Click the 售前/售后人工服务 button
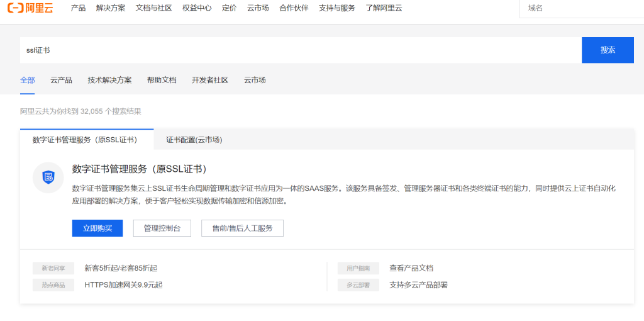The height and width of the screenshot is (321, 644). (x=242, y=228)
